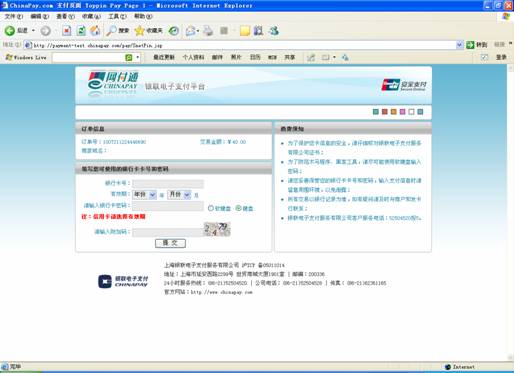514x373 pixels.
Task: Refresh the page using the green refresh icon
Action: coord(81,31)
